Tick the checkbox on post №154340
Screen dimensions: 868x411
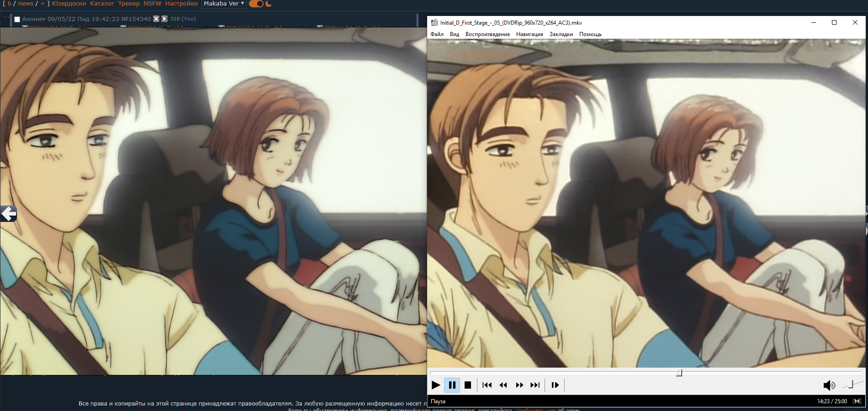pos(17,19)
